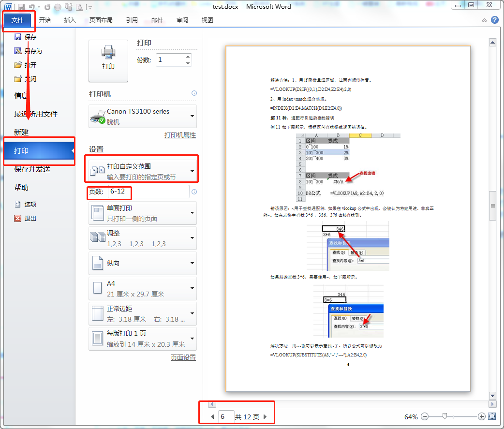Open the 打印机属性 printer properties link
The height and width of the screenshot is (429, 504).
180,135
